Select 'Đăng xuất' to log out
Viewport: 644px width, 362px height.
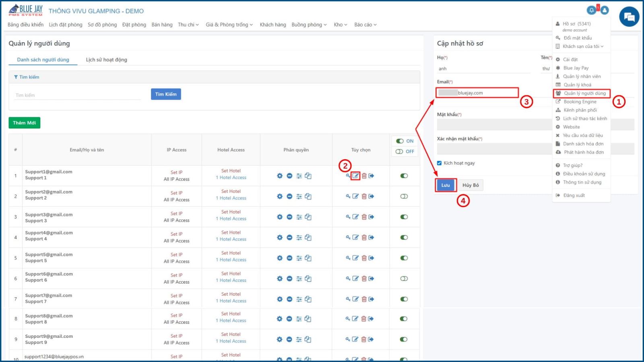574,195
